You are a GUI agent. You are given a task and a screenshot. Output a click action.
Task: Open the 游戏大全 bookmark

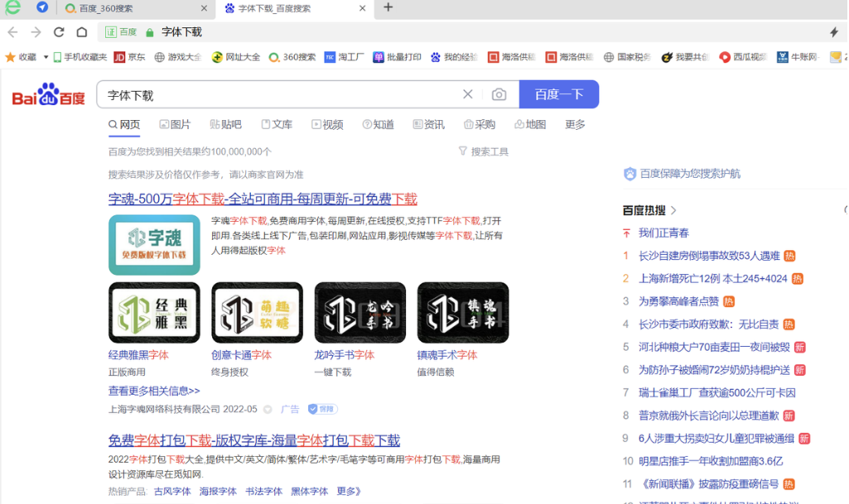178,57
